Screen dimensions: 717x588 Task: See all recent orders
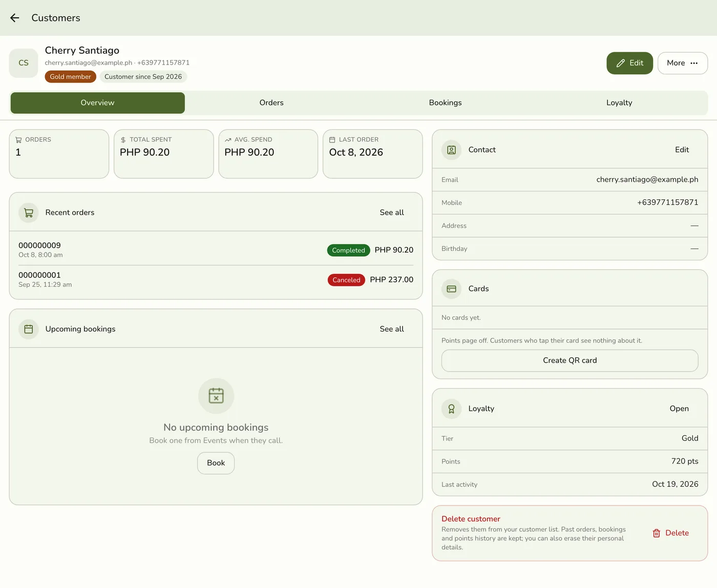(392, 213)
